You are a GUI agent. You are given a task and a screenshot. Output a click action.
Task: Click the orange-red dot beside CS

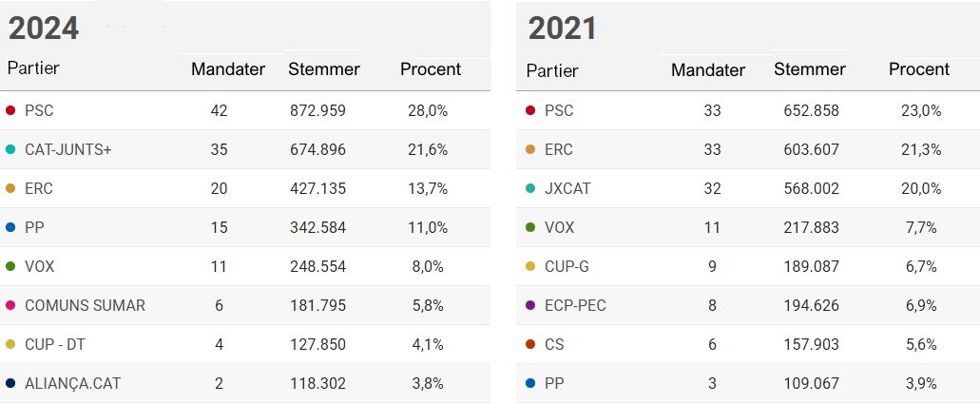pos(530,345)
